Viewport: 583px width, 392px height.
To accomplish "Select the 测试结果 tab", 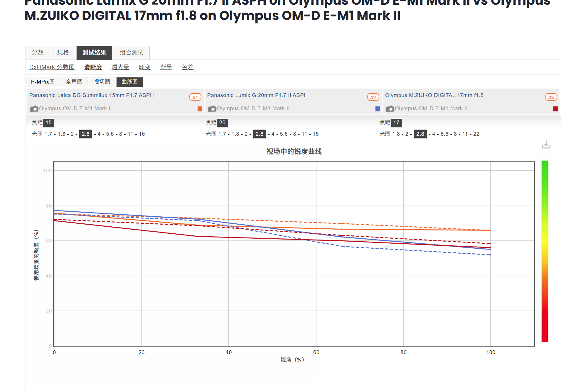I will coord(94,53).
